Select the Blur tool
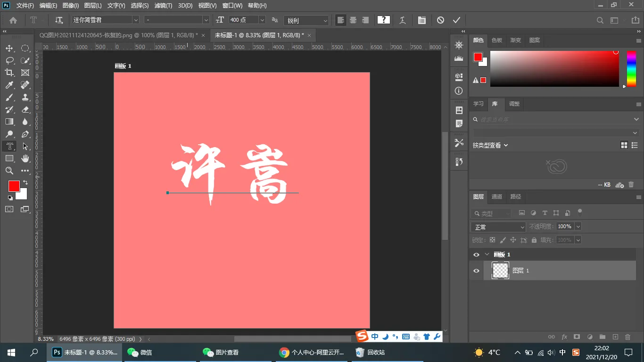 click(x=25, y=122)
